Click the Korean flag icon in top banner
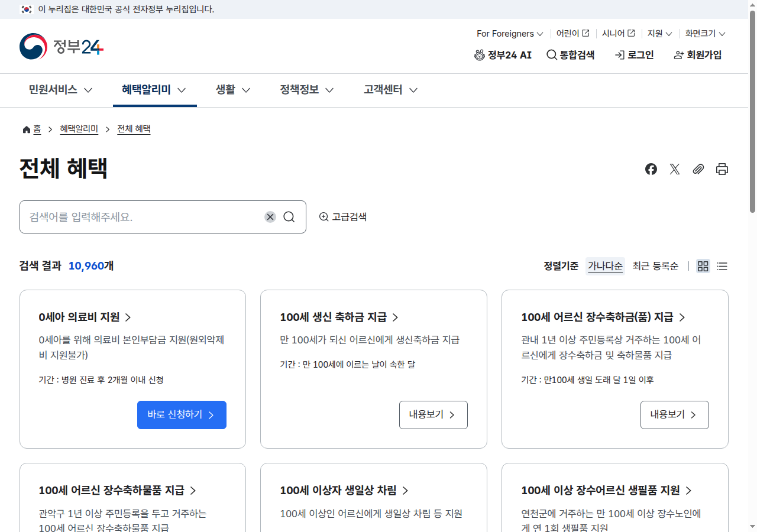The height and width of the screenshot is (532, 757). [x=27, y=9]
